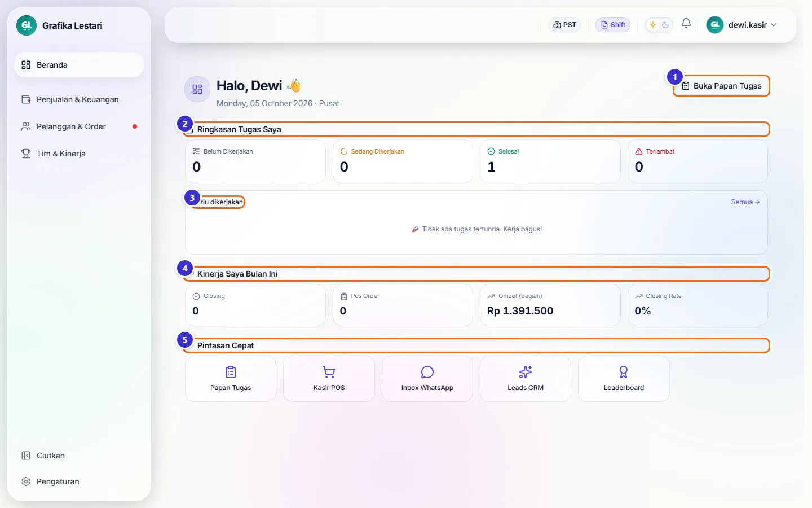The width and height of the screenshot is (812, 508).
Task: Click the Pengaturan gear icon
Action: tap(26, 481)
